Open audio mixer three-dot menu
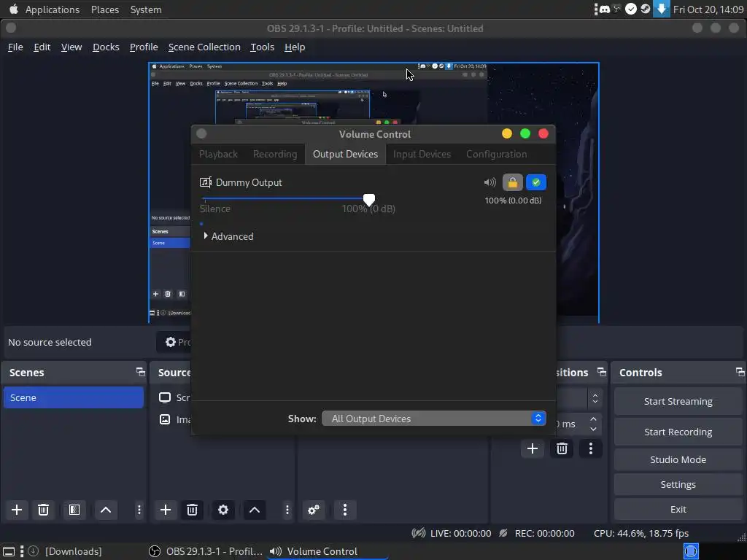747x560 pixels. click(x=345, y=510)
